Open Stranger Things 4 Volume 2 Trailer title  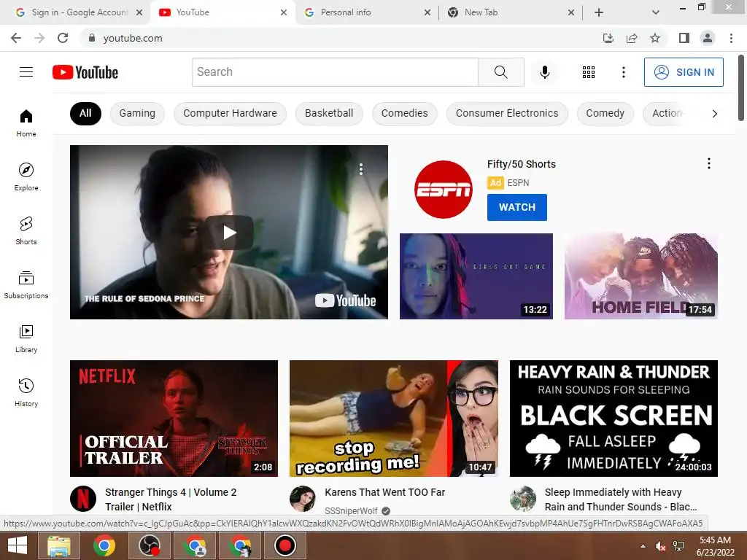coord(171,499)
